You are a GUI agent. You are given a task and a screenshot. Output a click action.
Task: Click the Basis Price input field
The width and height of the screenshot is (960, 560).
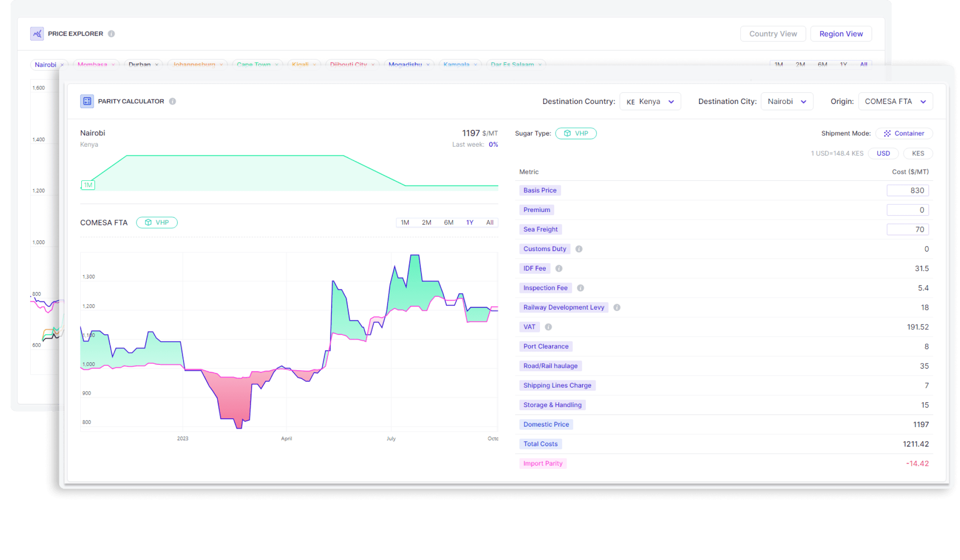(908, 190)
